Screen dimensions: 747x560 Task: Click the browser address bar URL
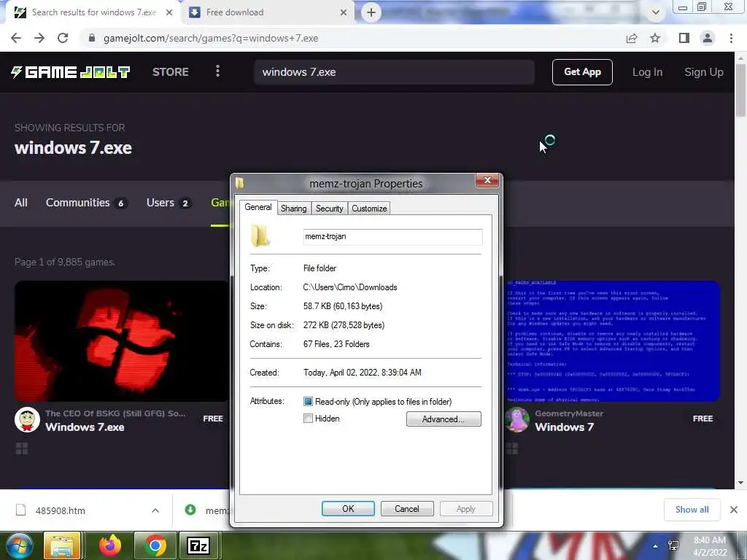211,38
